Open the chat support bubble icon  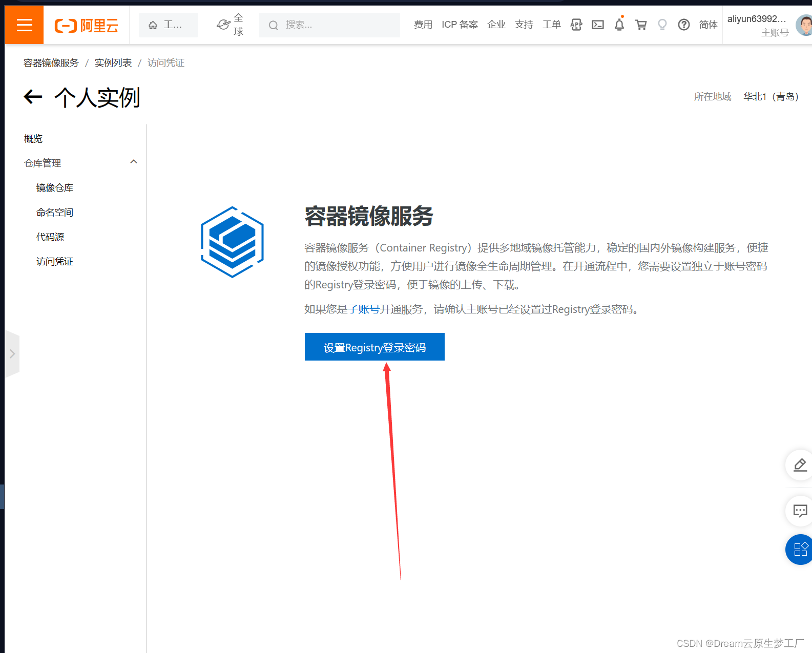[x=800, y=511]
